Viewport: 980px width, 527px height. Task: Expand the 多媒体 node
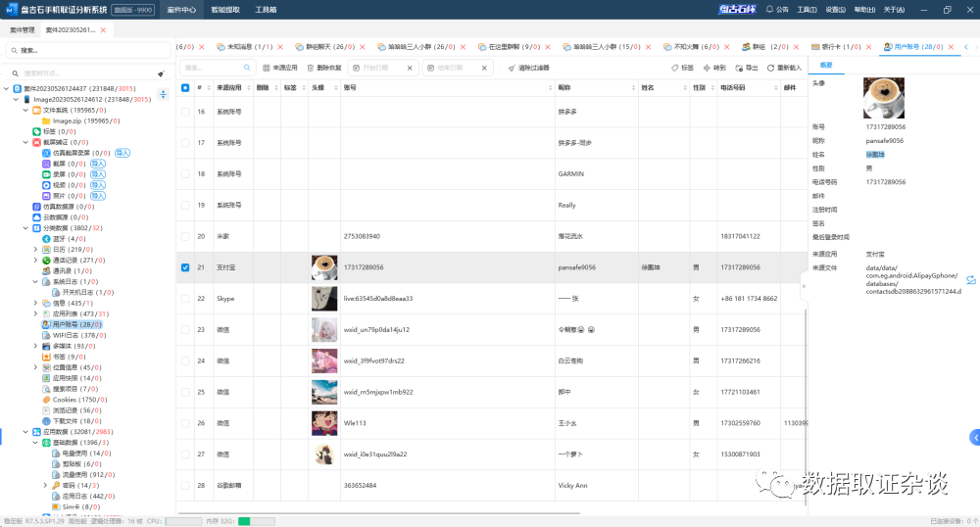pyautogui.click(x=35, y=346)
